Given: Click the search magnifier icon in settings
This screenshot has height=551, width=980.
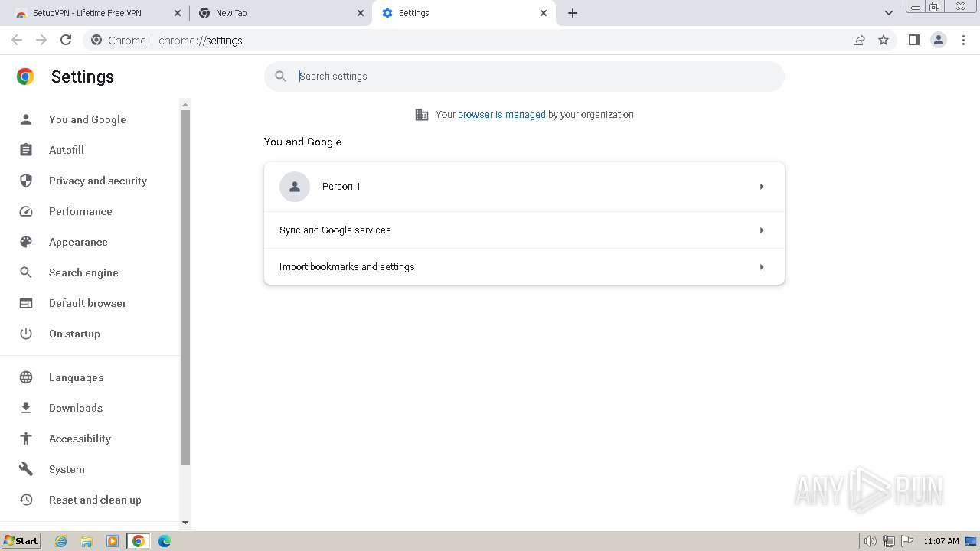Looking at the screenshot, I should point(280,77).
